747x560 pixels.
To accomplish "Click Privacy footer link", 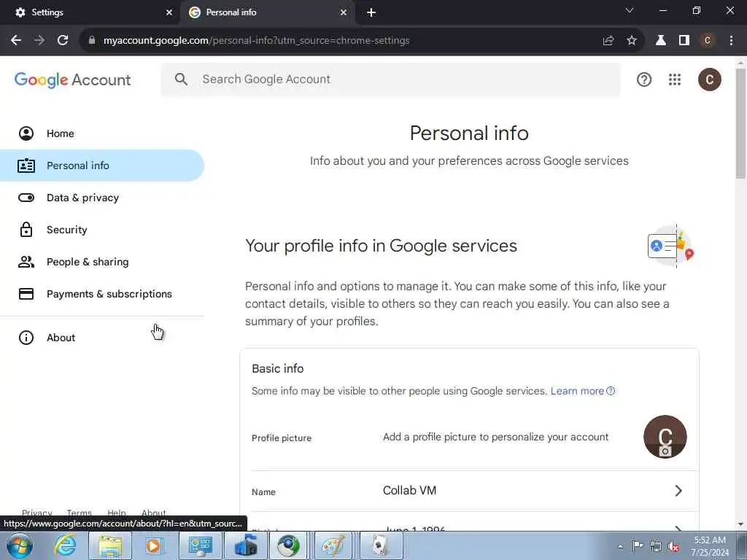I will coord(36,513).
